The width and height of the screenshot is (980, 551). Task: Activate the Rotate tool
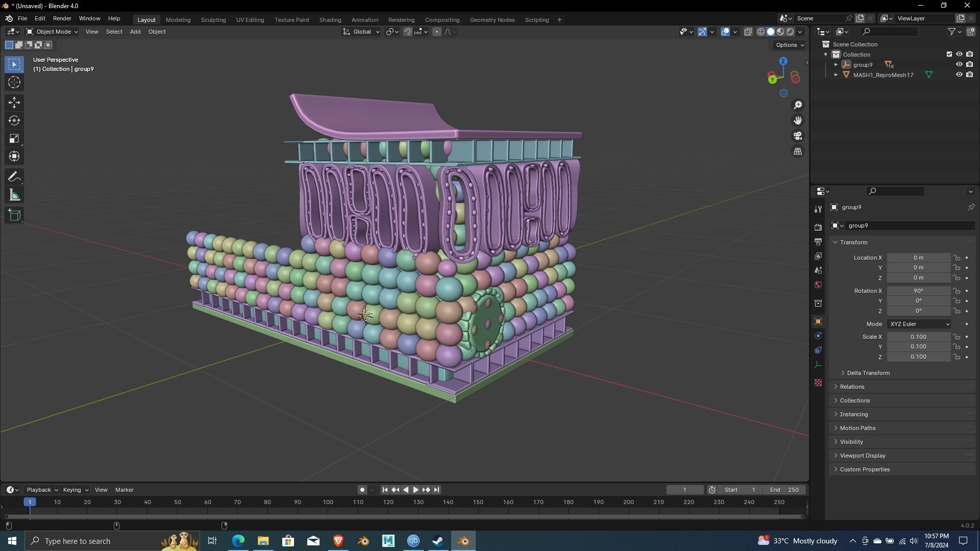14,120
